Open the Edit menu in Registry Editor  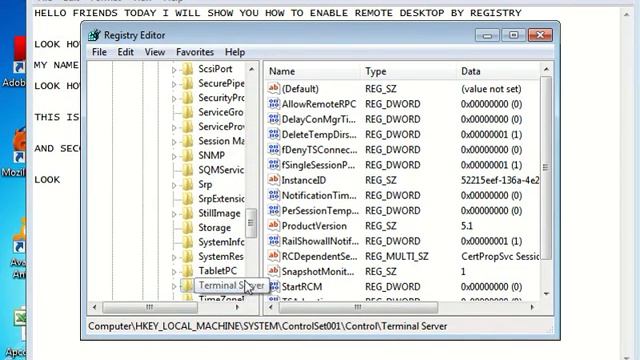125,52
